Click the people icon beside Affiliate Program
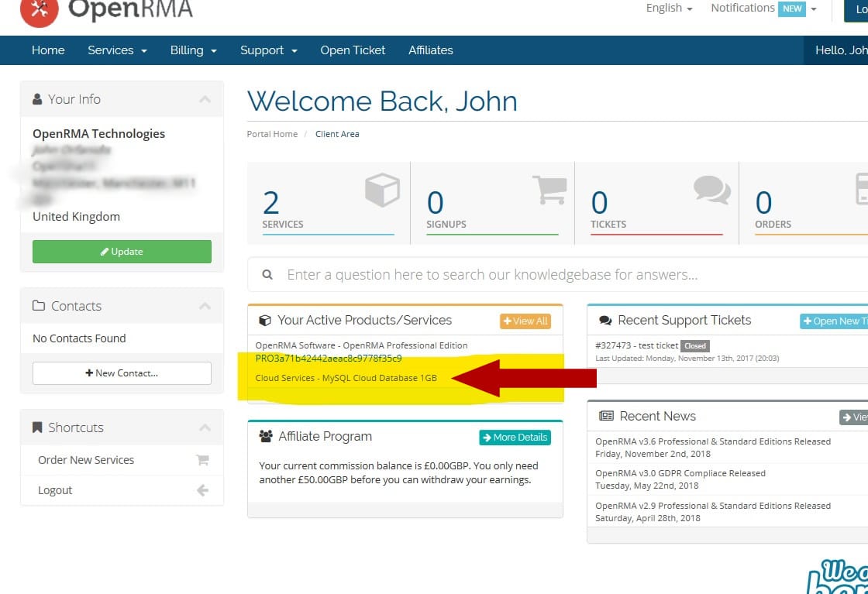Screen dimensions: 868x594 point(266,436)
